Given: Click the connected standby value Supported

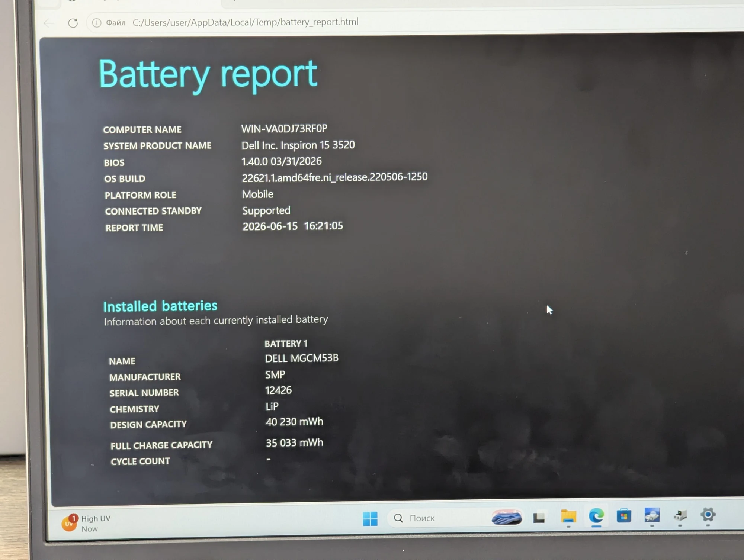Looking at the screenshot, I should point(266,210).
